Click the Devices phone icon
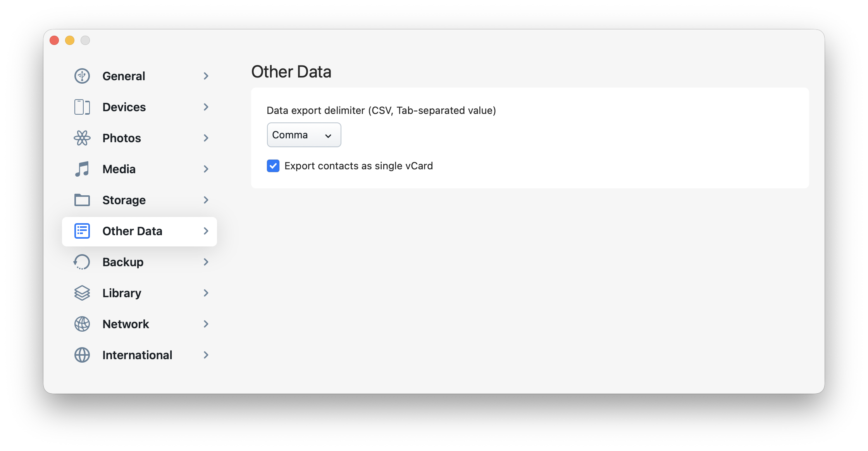 tap(82, 107)
